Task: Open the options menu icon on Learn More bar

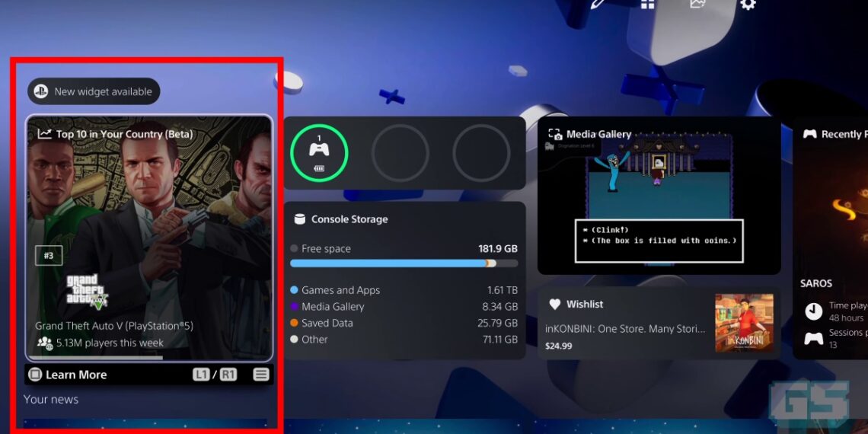Action: [260, 375]
